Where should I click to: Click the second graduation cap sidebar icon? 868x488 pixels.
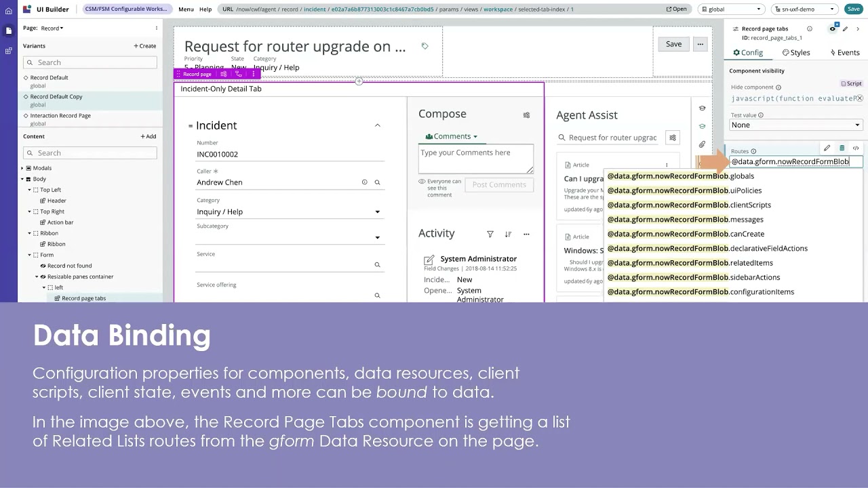point(702,126)
